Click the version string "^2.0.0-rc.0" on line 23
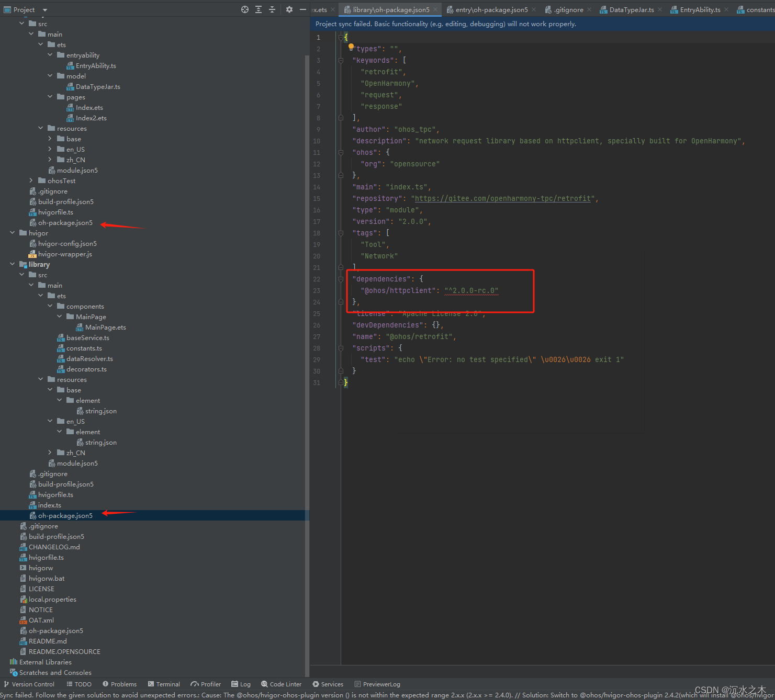Screen dimensions: 775x700 [x=471, y=290]
